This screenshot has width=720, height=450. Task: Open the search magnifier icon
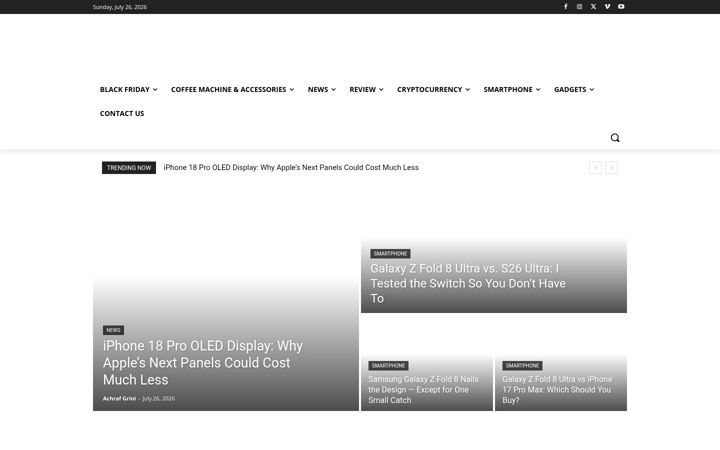pyautogui.click(x=615, y=138)
